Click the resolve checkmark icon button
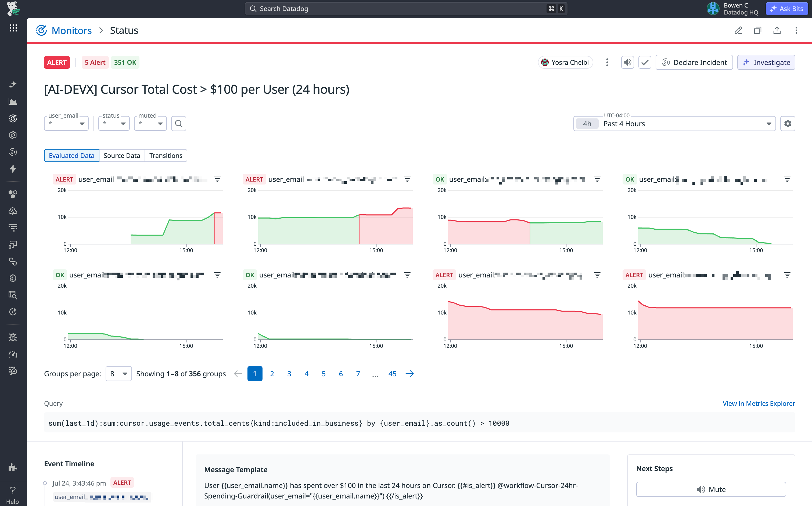This screenshot has width=812, height=506. tap(645, 62)
